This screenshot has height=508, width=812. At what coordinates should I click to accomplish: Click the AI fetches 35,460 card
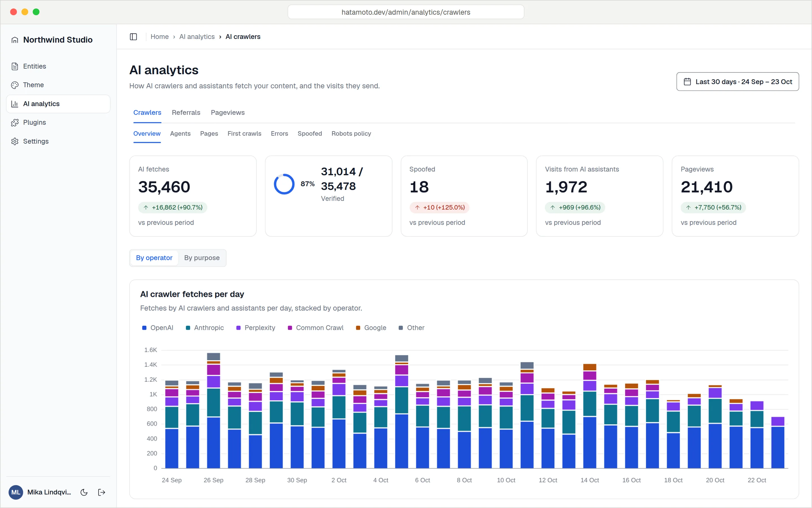coord(193,196)
